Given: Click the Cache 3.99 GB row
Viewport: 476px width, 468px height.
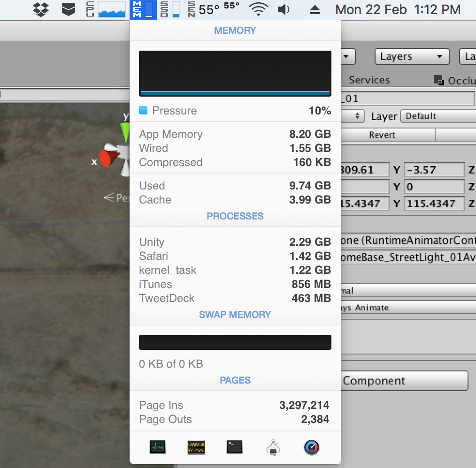Looking at the screenshot, I should click(235, 200).
